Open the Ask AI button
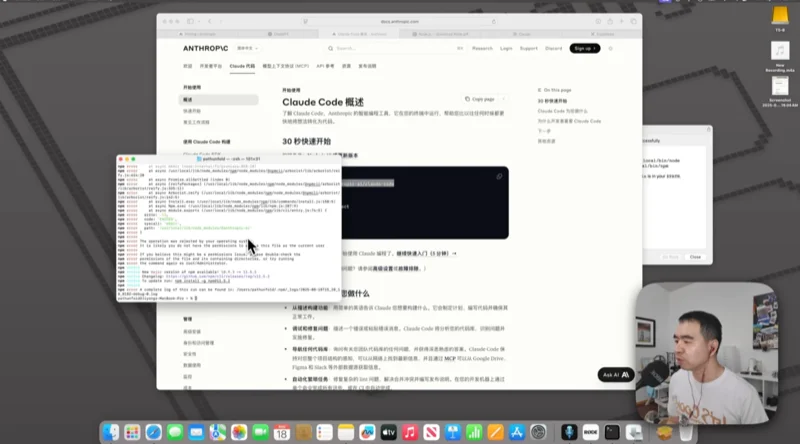The height and width of the screenshot is (444, 800). pyautogui.click(x=616, y=375)
